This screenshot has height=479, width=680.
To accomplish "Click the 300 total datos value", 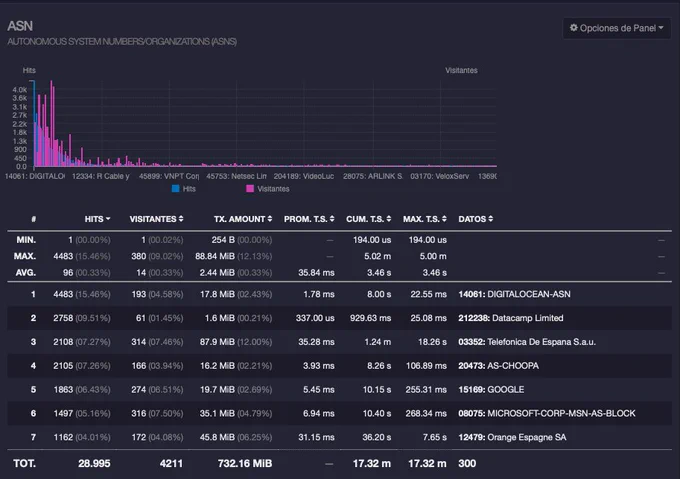I will pos(467,463).
